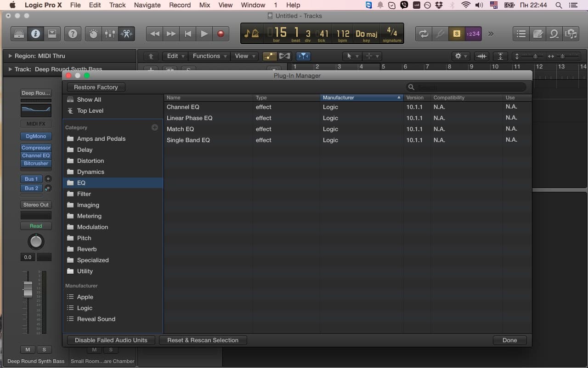The width and height of the screenshot is (588, 368).
Task: Open the Media browser icon at far right
Action: tap(571, 34)
